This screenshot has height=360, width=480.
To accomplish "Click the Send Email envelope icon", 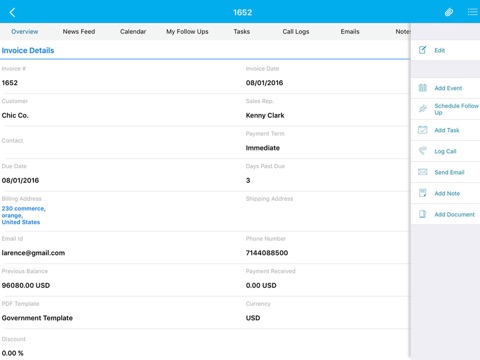I will click(x=423, y=172).
